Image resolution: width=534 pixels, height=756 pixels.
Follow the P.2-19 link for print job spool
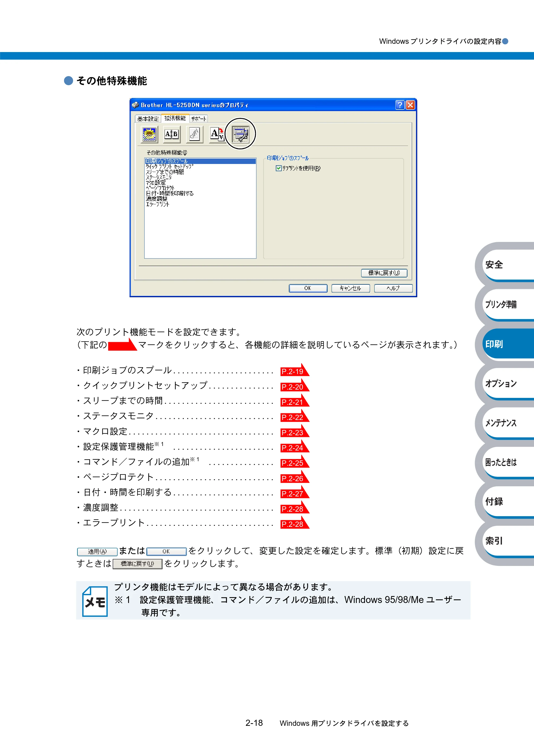click(x=294, y=371)
